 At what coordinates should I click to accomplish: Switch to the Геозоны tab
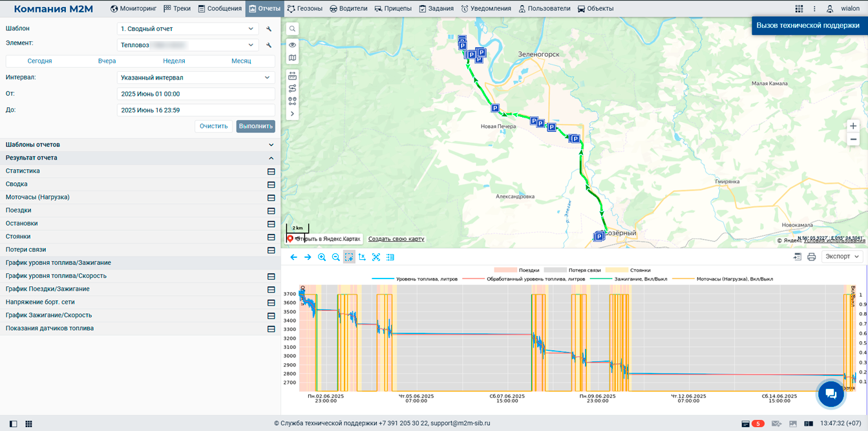pos(304,8)
